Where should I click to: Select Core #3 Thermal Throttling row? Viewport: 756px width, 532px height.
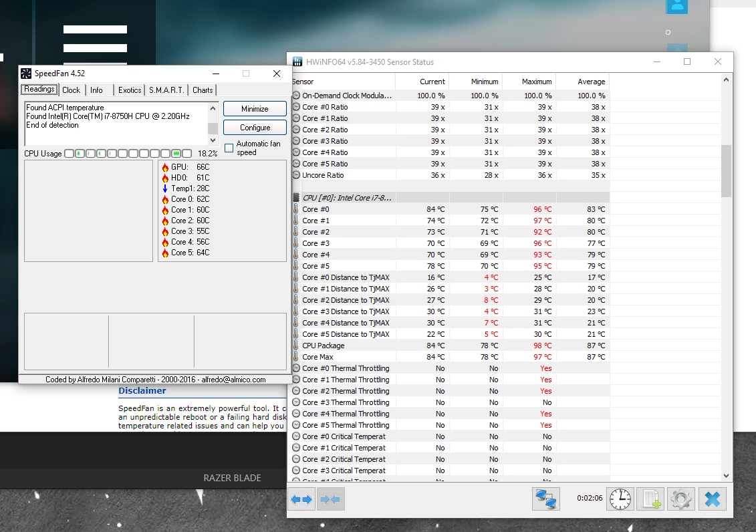451,402
